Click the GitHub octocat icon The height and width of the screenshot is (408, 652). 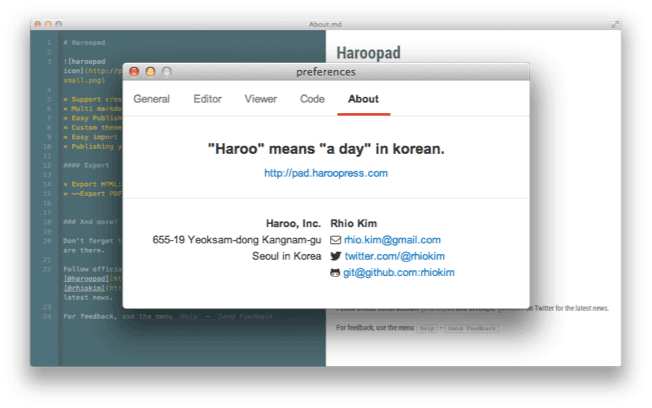335,273
